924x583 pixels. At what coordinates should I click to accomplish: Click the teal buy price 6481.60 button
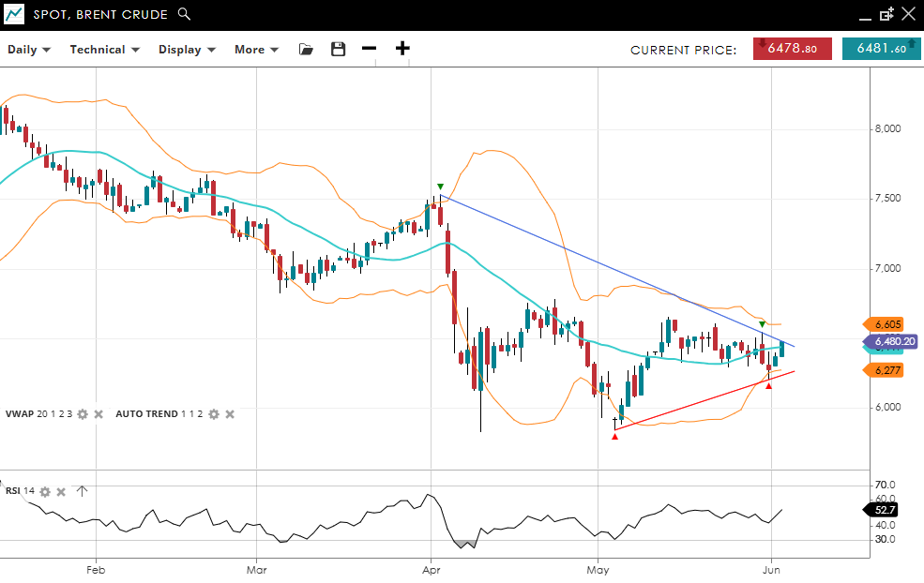coord(881,49)
